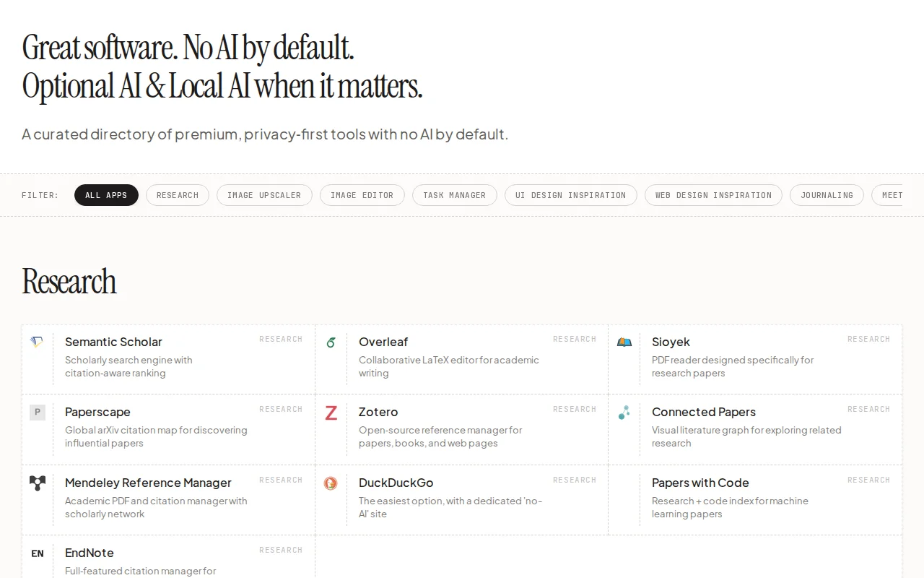Click the Mendeley Reference Manager icon
The width and height of the screenshot is (924, 578).
[x=38, y=483]
